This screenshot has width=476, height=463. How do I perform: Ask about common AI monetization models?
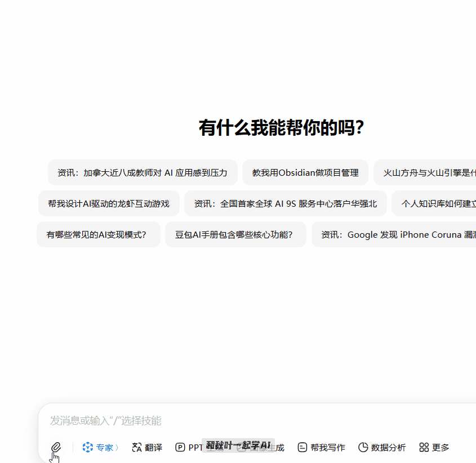click(x=98, y=234)
